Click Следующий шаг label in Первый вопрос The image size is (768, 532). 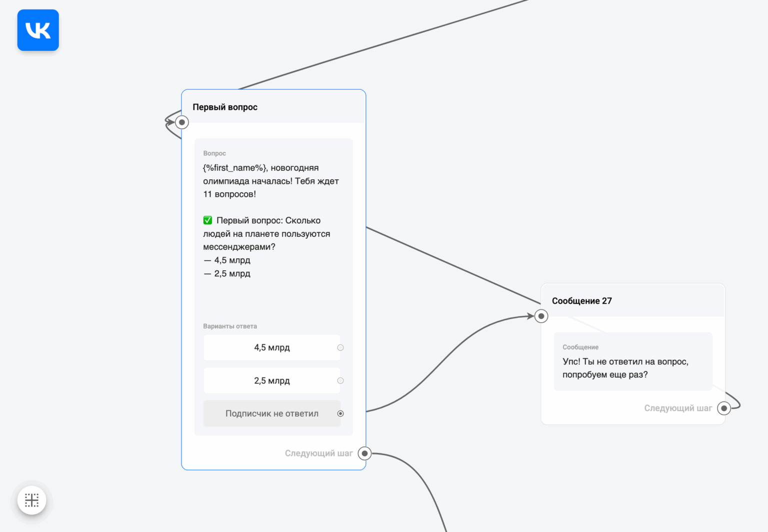(x=318, y=454)
